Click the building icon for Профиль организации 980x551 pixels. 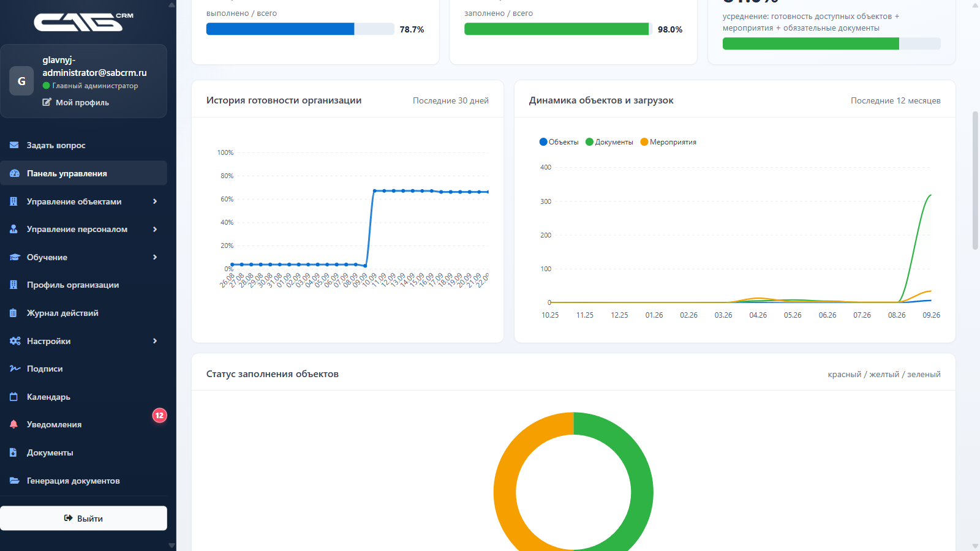tap(13, 285)
